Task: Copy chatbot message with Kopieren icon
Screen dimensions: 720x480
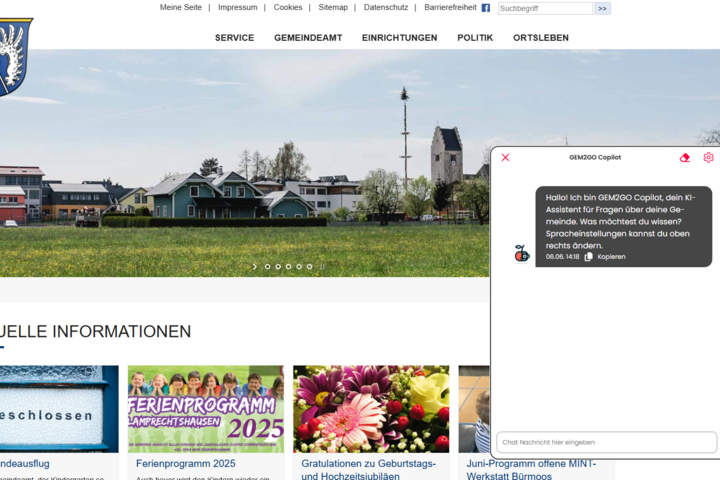Action: [x=588, y=257]
